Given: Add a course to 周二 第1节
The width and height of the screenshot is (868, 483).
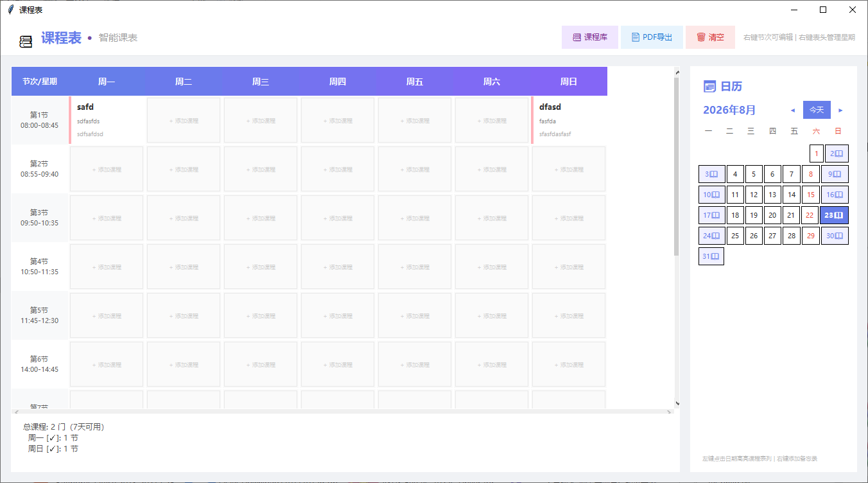Looking at the screenshot, I should tap(184, 120).
